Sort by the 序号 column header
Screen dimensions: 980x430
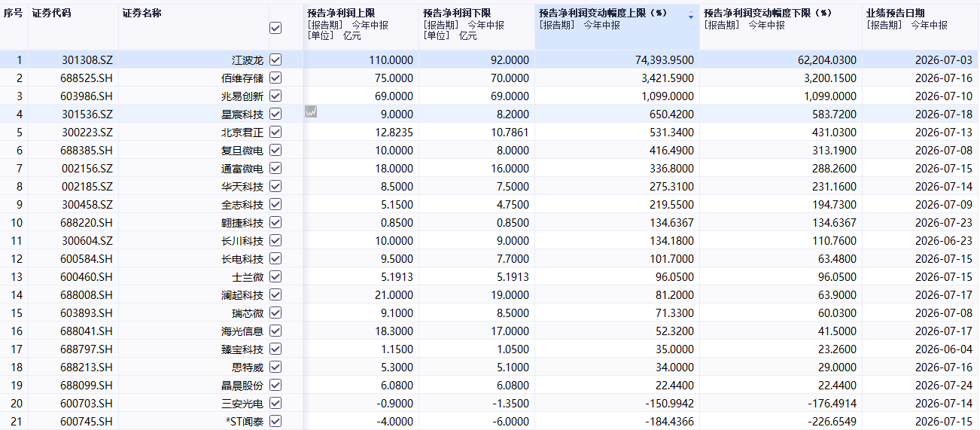click(13, 14)
